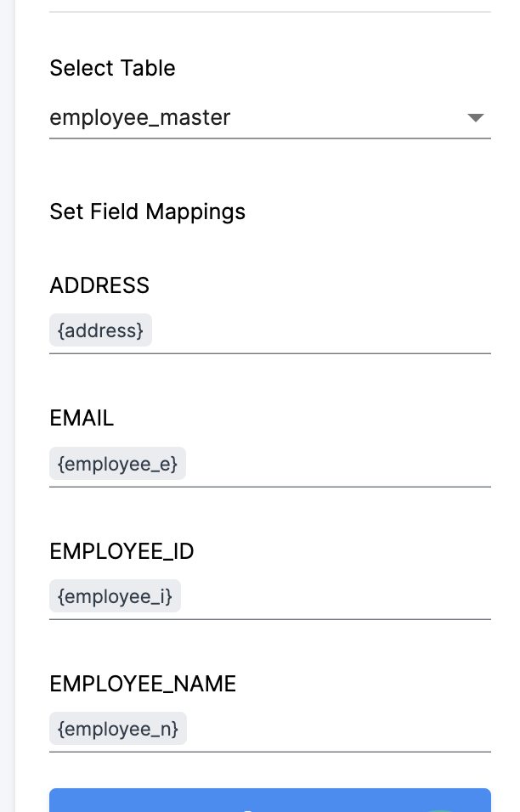The image size is (520, 812).
Task: Click the dropdown chevron next to employee_master
Action: pyautogui.click(x=476, y=119)
